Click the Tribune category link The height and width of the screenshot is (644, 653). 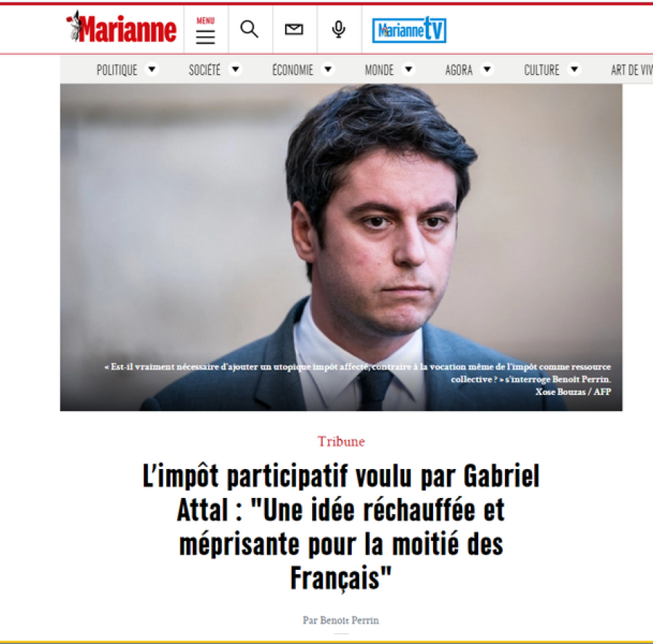tap(341, 441)
